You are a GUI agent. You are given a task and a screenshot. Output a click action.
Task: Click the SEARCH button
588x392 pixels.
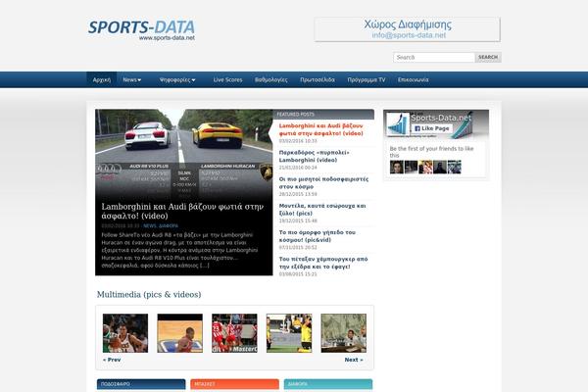[x=488, y=58]
